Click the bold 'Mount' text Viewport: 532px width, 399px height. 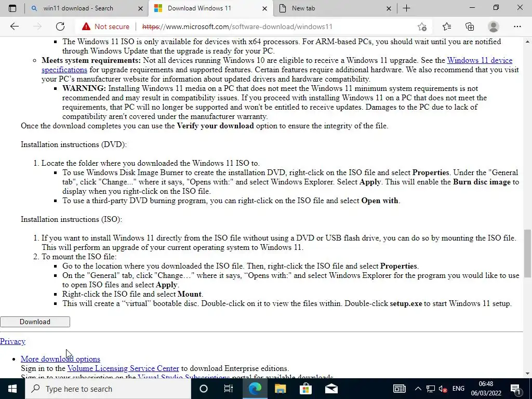pyautogui.click(x=189, y=294)
